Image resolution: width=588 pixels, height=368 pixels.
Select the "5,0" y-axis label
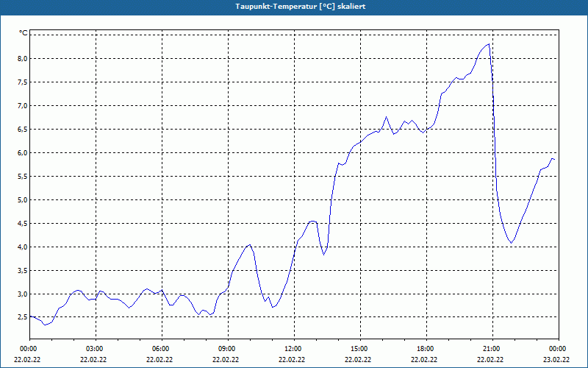click(x=23, y=199)
